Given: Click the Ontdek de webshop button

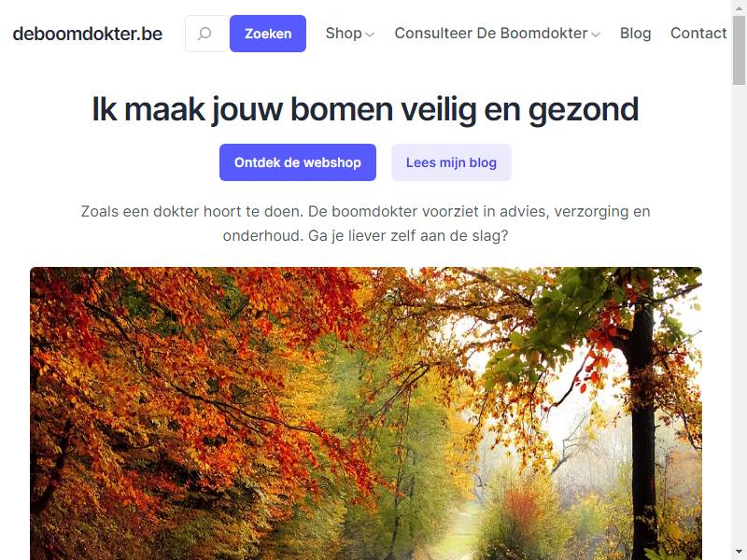Looking at the screenshot, I should tap(298, 162).
